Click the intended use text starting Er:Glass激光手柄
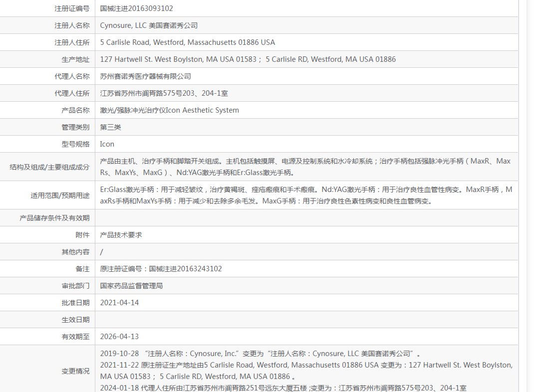The height and width of the screenshot is (392, 534). (x=306, y=196)
